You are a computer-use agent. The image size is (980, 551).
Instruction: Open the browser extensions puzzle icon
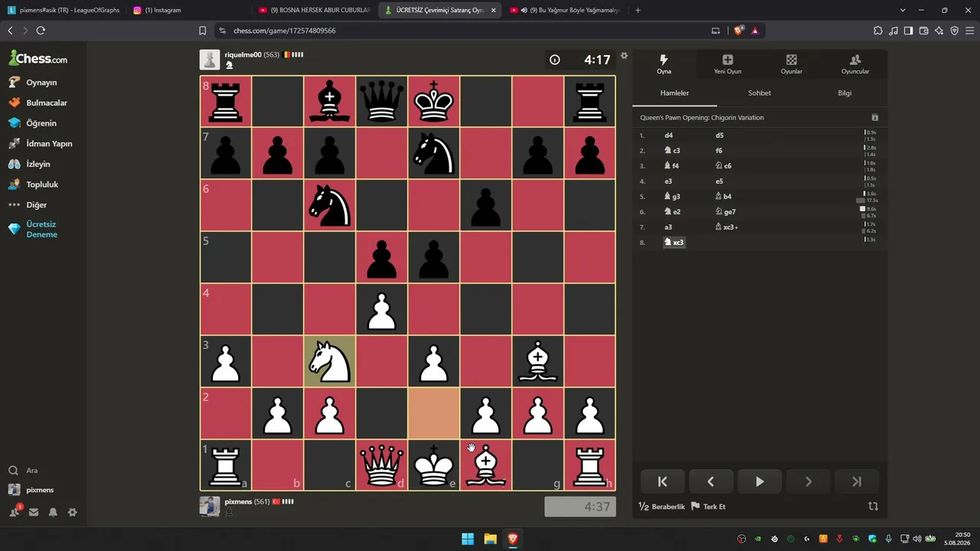[x=877, y=31]
